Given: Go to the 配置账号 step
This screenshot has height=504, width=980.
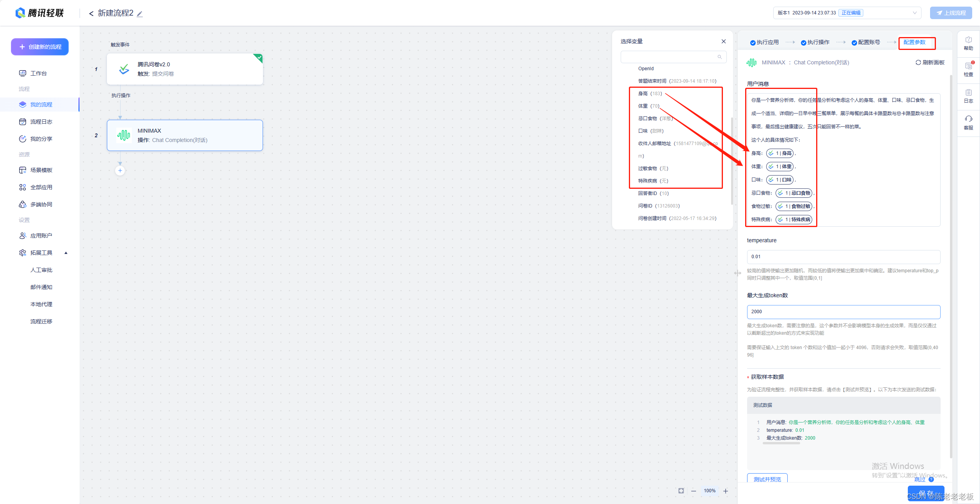Looking at the screenshot, I should point(866,43).
